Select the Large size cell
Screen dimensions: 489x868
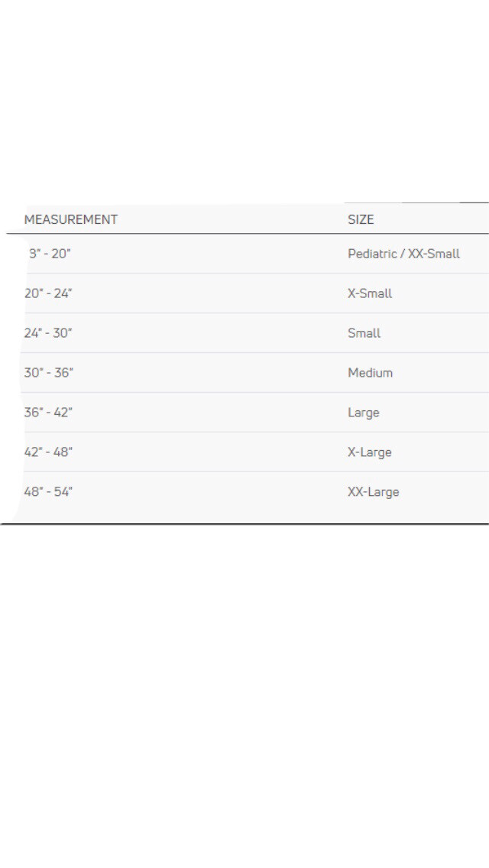click(363, 413)
